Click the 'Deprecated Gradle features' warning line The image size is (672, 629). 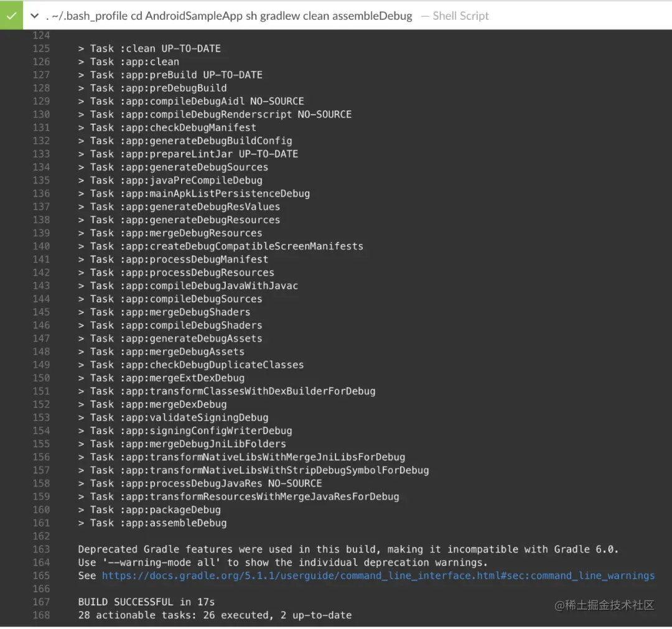point(348,549)
